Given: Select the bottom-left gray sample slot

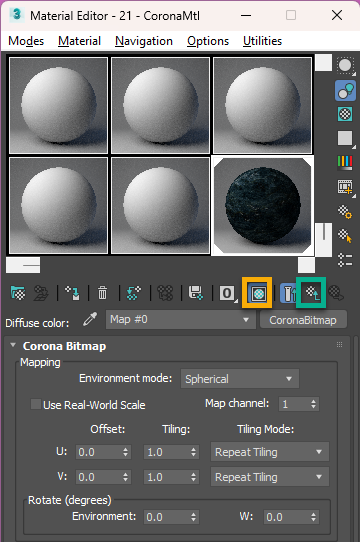Looking at the screenshot, I should 58,206.
